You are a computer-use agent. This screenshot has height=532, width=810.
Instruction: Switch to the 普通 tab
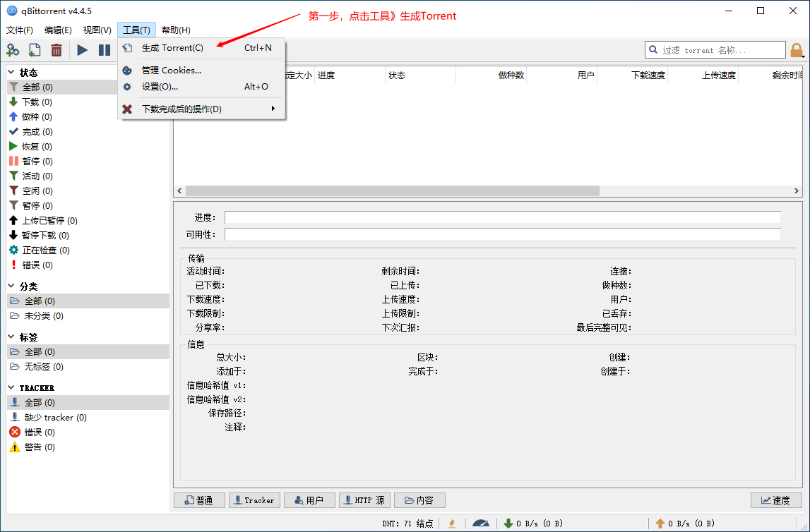199,500
